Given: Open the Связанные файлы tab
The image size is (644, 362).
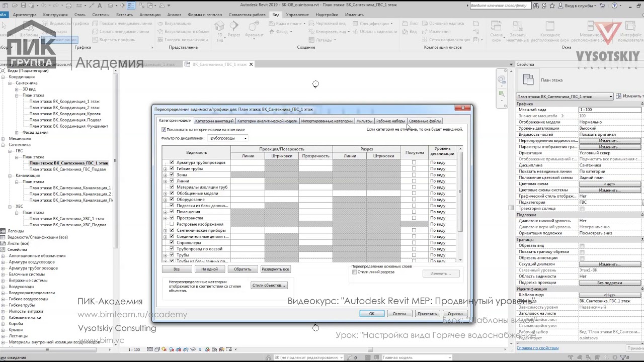Looking at the screenshot, I should tap(425, 121).
